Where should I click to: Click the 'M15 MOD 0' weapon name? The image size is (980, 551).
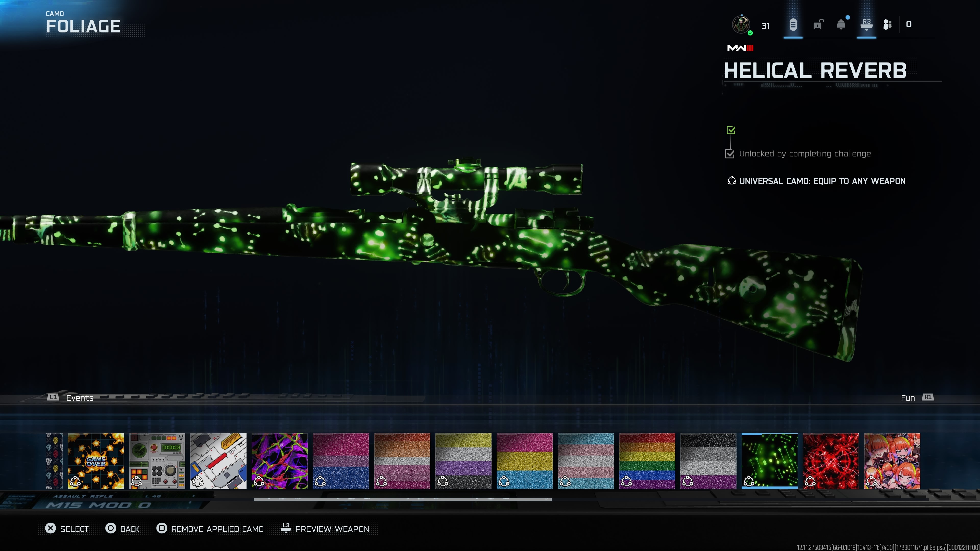tap(98, 505)
